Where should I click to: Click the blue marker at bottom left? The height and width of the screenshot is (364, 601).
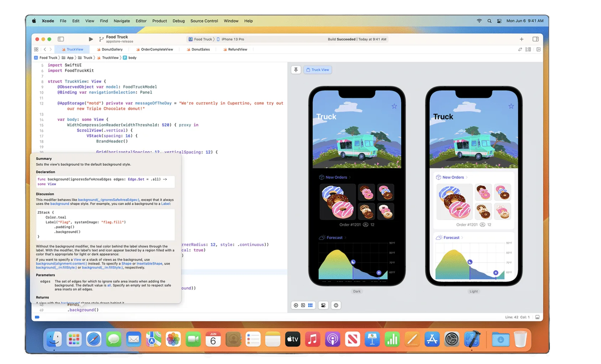(37, 317)
